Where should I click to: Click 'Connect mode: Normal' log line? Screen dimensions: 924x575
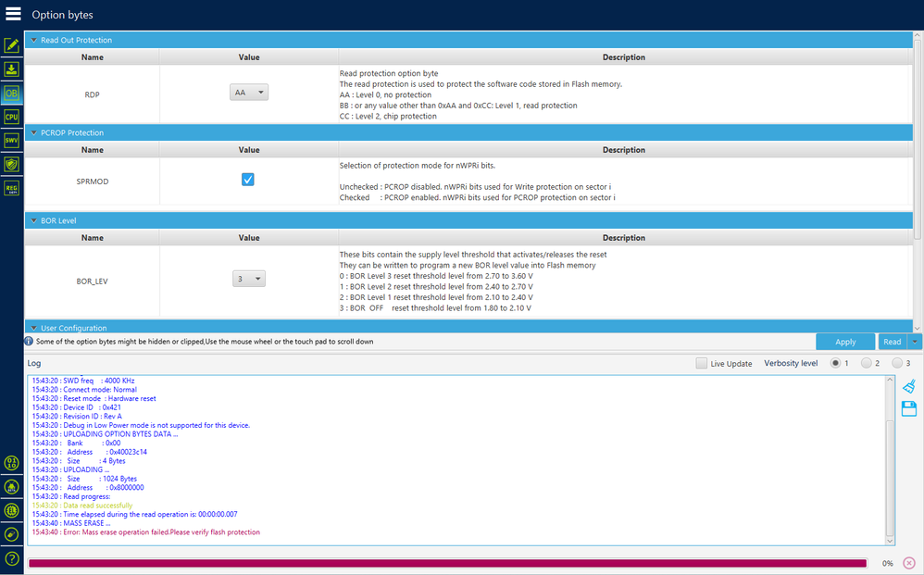[84, 390]
